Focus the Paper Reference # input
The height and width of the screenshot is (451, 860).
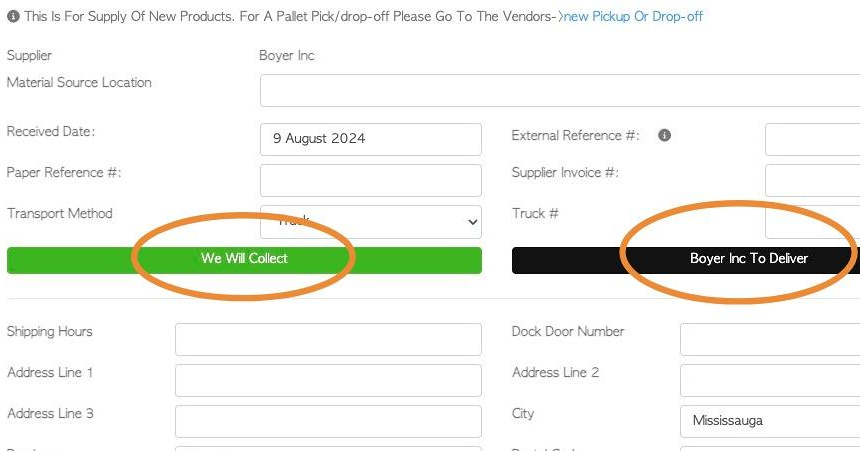[371, 180]
